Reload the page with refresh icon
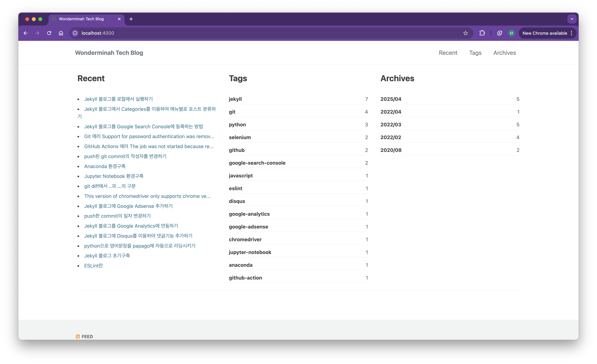 [49, 33]
